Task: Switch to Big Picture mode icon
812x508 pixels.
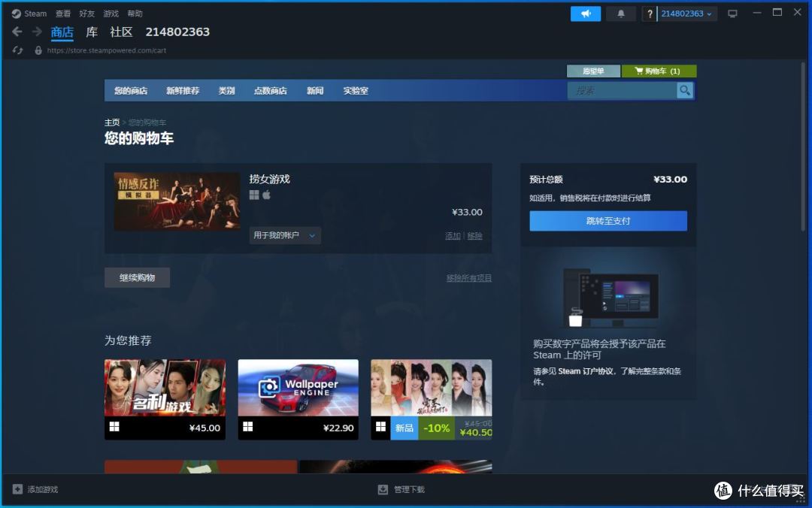Action: (732, 14)
